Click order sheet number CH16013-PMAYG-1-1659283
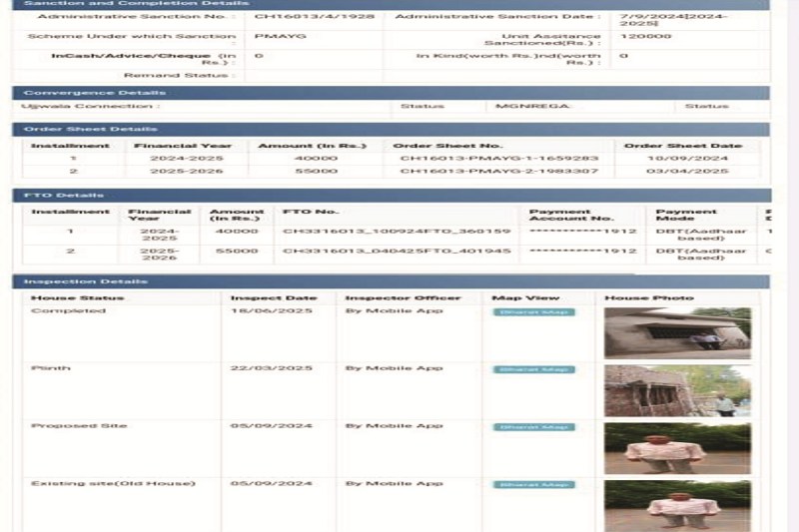The height and width of the screenshot is (532, 799). [x=499, y=159]
